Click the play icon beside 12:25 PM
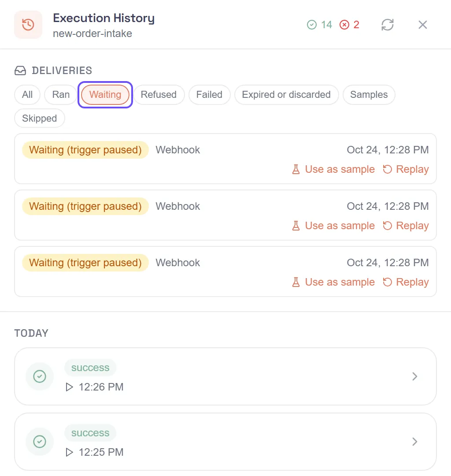The image size is (451, 476). click(70, 452)
